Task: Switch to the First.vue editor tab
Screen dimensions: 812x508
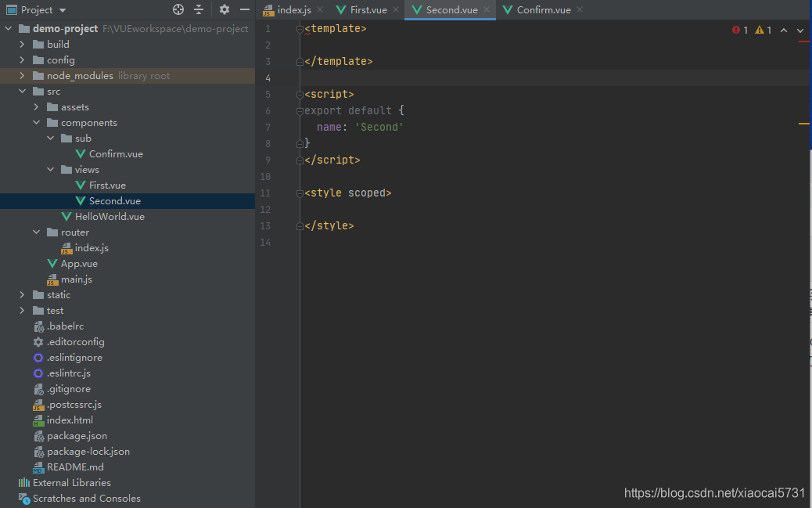Action: pyautogui.click(x=361, y=10)
